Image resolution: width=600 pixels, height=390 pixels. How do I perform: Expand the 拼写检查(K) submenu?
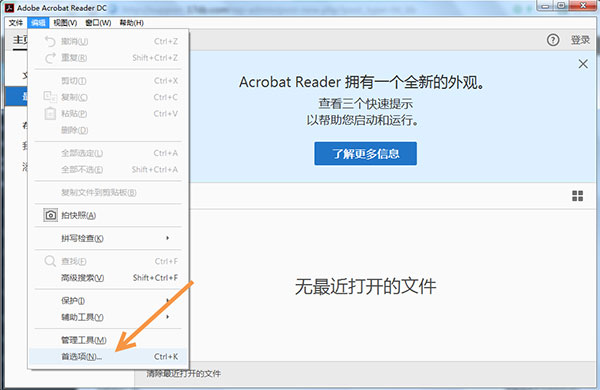[x=108, y=238]
